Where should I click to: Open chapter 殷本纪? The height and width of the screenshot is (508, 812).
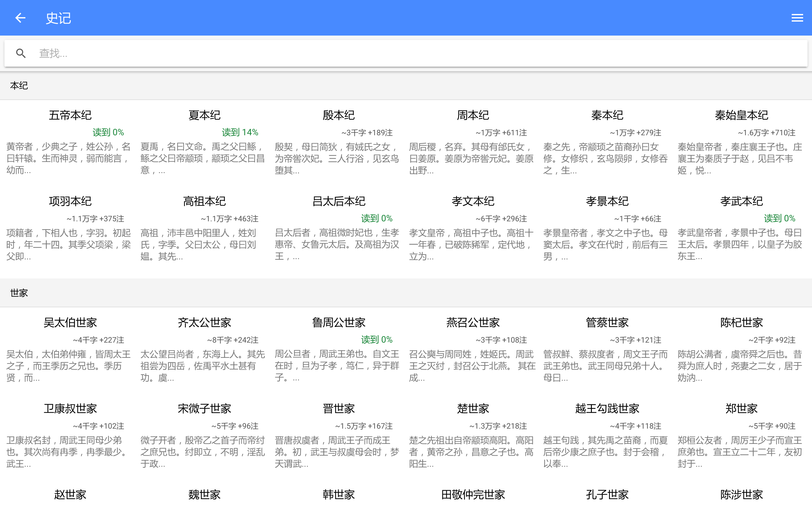click(x=338, y=115)
